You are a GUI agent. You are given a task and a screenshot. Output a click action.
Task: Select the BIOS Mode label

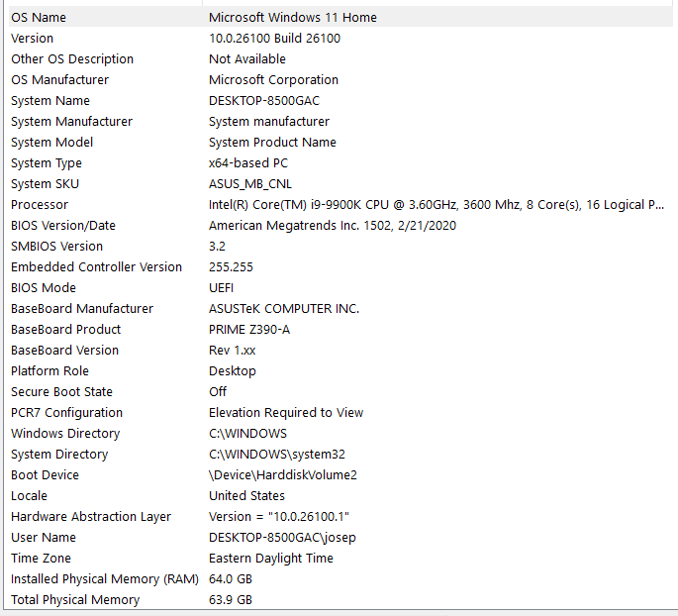[x=44, y=287]
